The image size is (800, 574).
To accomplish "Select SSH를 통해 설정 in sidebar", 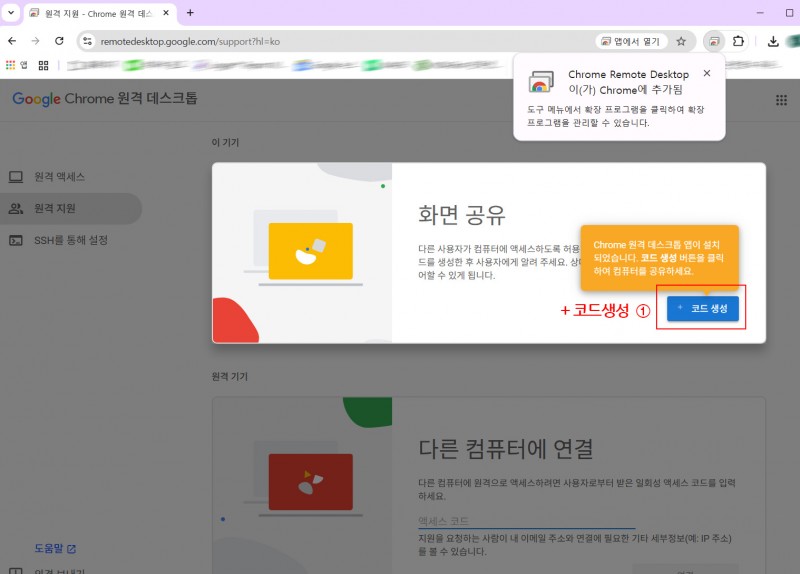I will tap(71, 240).
